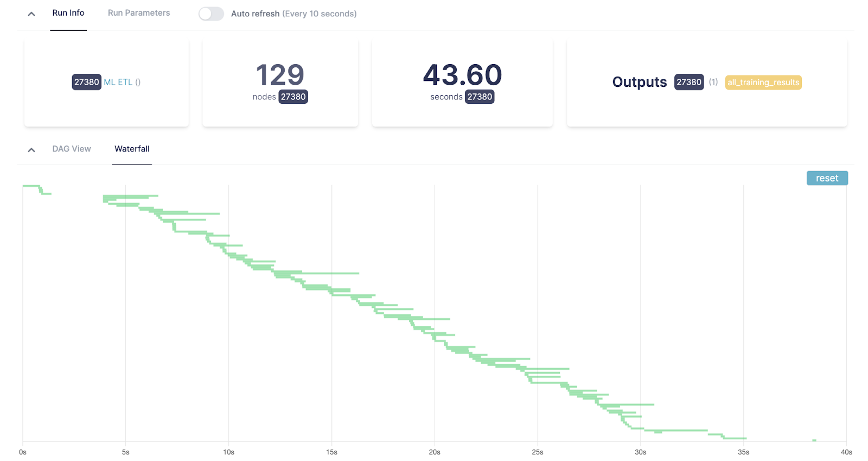The width and height of the screenshot is (868, 461).
Task: Open the DAG View tab
Action: [x=71, y=148]
